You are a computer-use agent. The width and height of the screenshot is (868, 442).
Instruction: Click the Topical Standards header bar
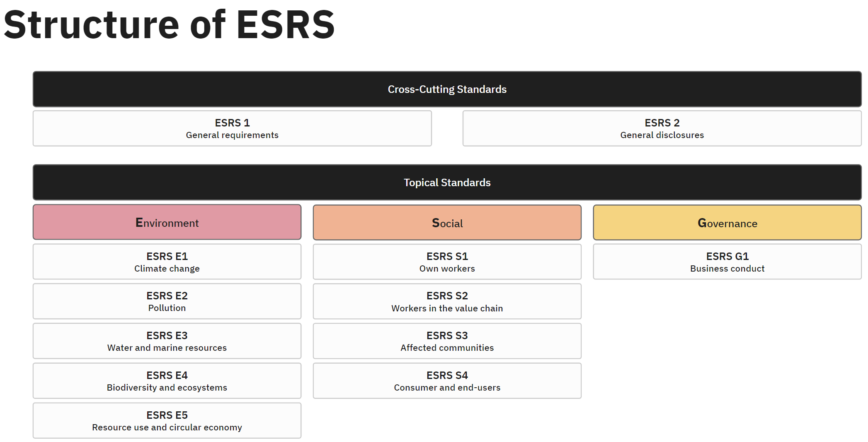click(x=446, y=182)
